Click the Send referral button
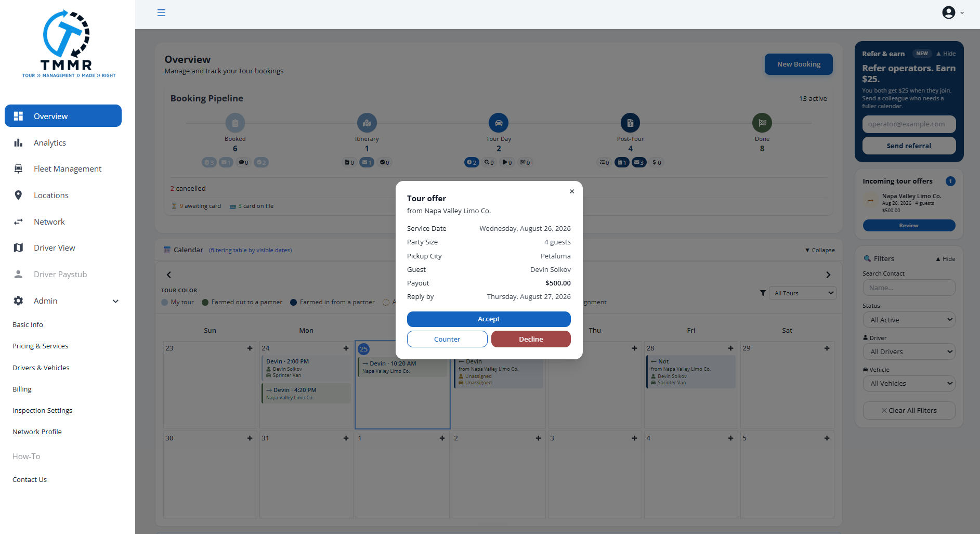Screen dimensions: 980x534 pos(909,146)
